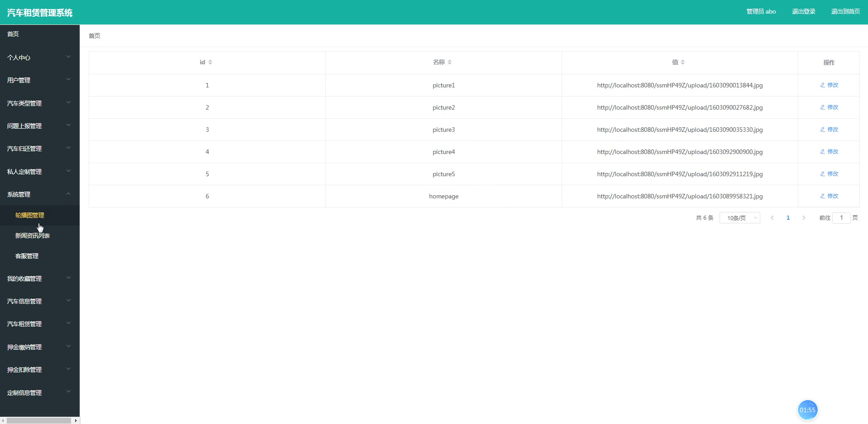Click the sidebar horizontal scrollbar thumb
Image resolution: width=868 pixels, height=424 pixels.
(x=39, y=420)
